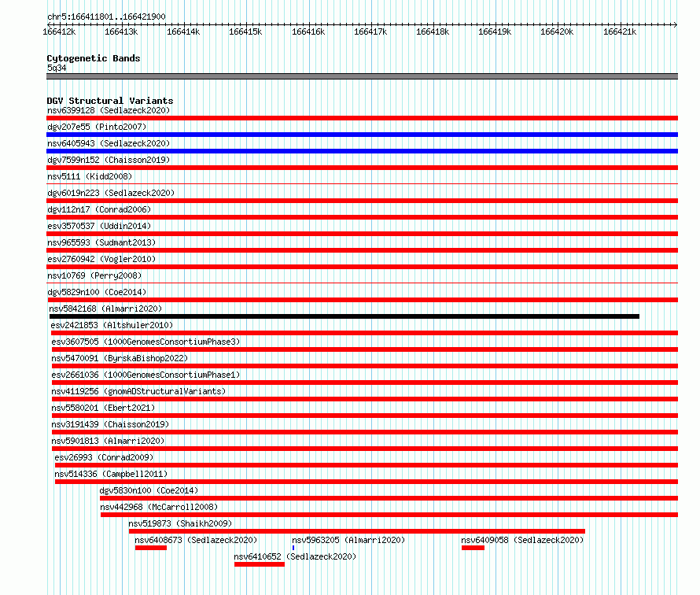Click the short red bar under nsv6408673

point(151,548)
